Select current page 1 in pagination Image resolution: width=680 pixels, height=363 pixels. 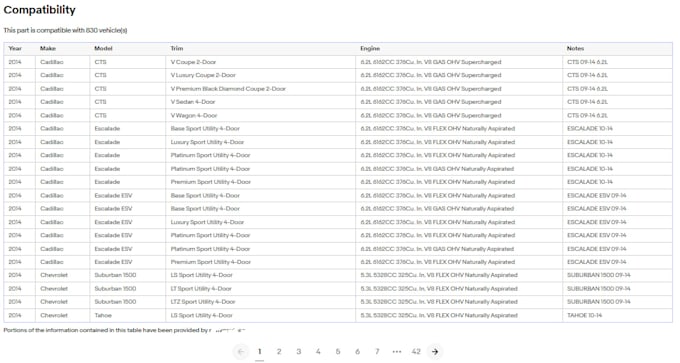tap(259, 351)
